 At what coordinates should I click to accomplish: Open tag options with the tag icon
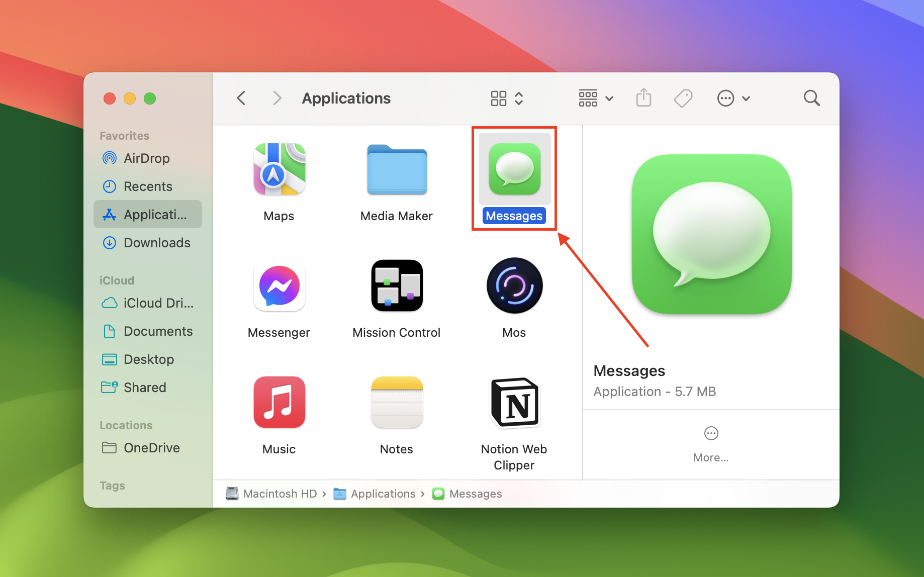click(683, 98)
